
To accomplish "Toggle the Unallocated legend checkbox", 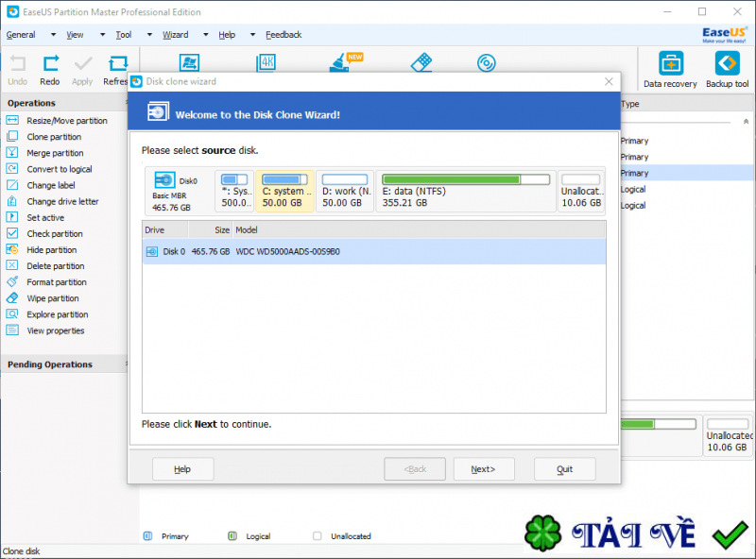I will pos(317,535).
